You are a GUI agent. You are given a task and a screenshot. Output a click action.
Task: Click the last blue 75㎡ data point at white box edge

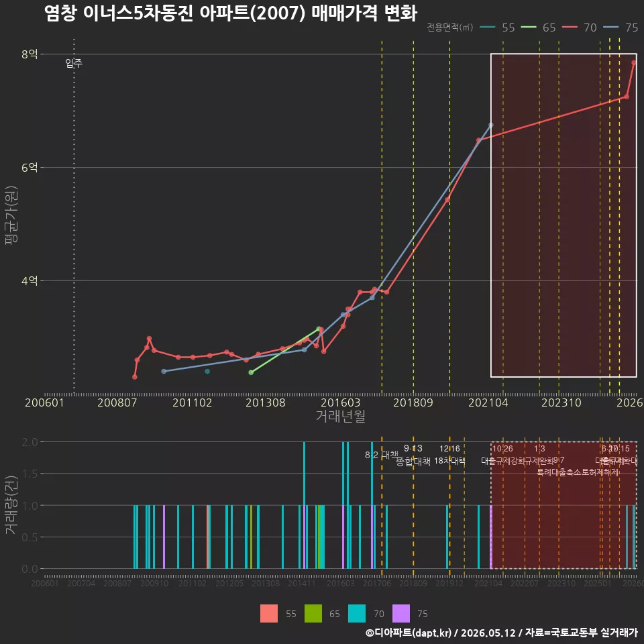point(491,125)
